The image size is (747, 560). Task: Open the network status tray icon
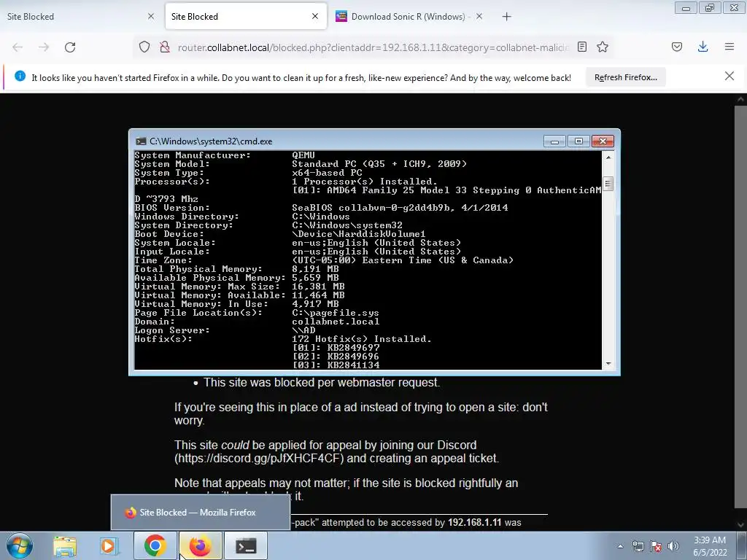click(638, 546)
